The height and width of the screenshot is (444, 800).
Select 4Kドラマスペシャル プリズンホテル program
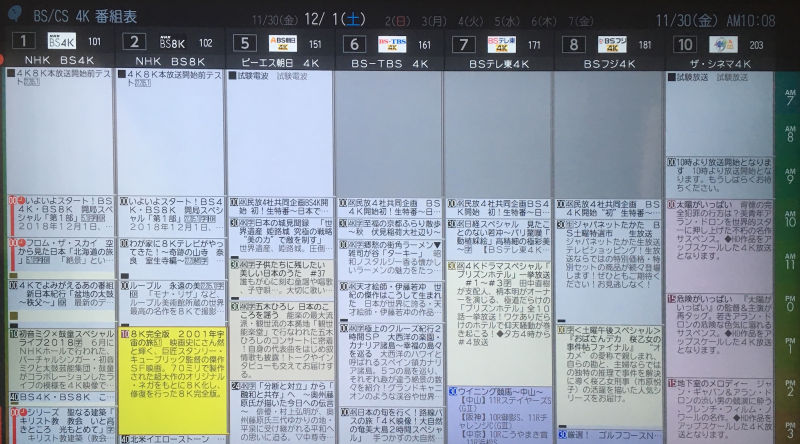click(499, 323)
